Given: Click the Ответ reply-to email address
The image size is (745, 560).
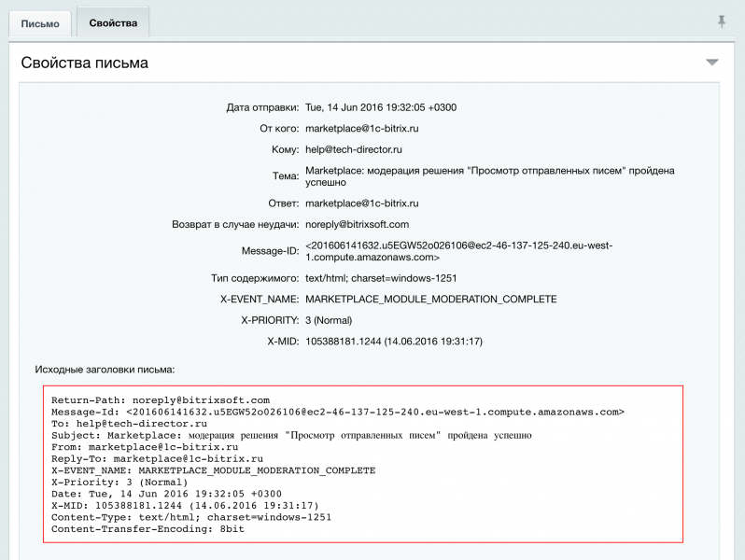Looking at the screenshot, I should 361,203.
